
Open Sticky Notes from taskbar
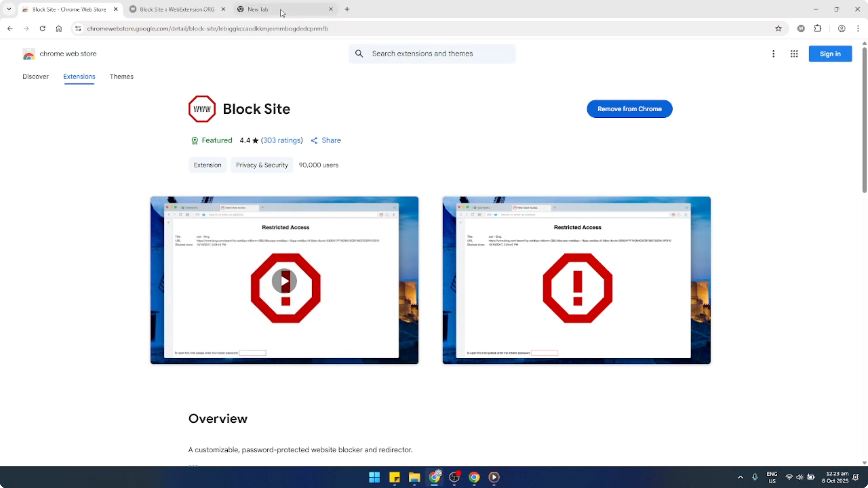(394, 477)
